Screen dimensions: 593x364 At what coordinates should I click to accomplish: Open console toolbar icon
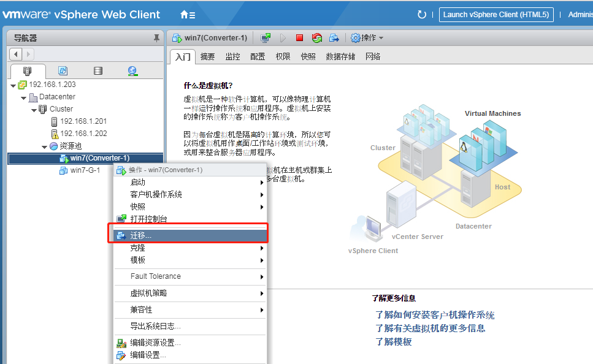[266, 38]
